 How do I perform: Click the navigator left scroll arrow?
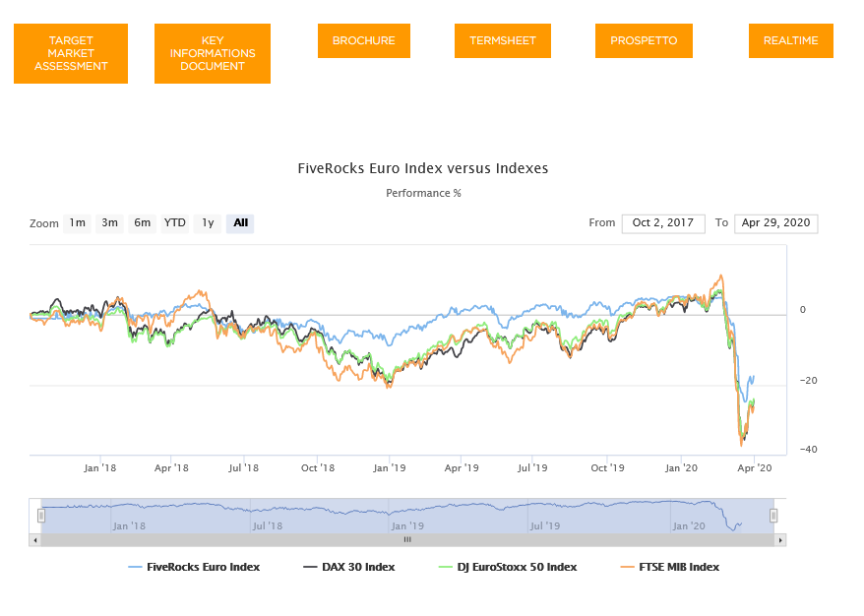(35, 540)
